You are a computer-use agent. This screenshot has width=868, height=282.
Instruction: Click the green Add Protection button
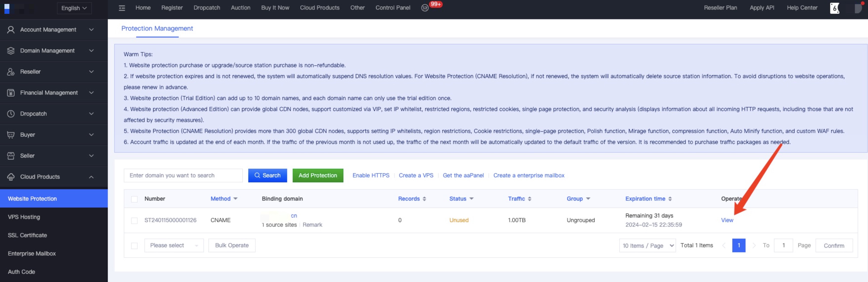pos(318,175)
